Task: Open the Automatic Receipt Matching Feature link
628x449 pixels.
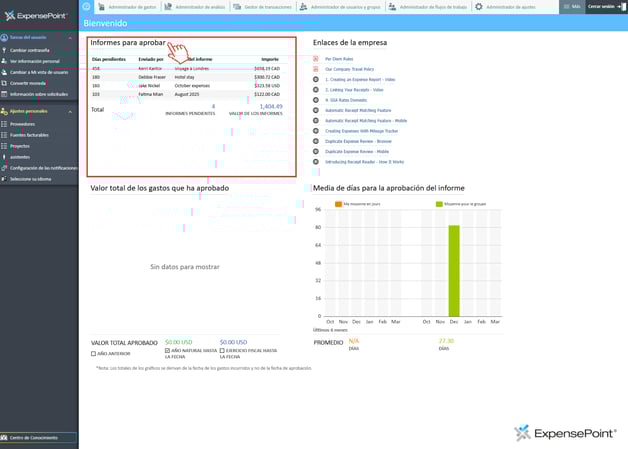Action: pyautogui.click(x=358, y=110)
